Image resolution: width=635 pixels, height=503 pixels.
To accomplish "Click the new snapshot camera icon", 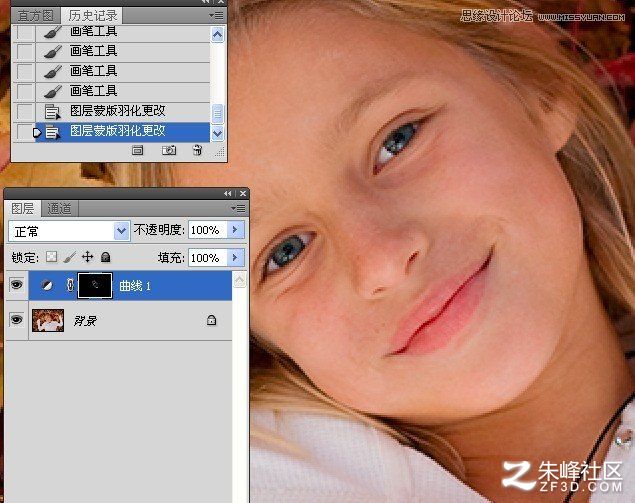I will [x=169, y=150].
